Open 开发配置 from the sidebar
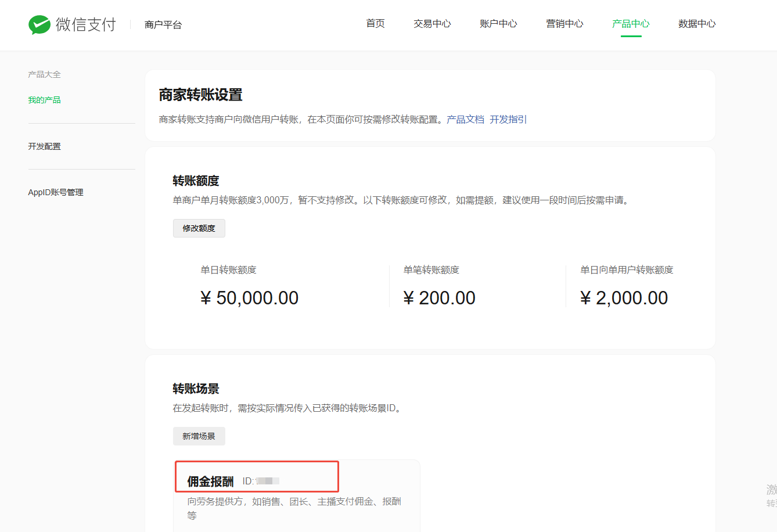This screenshot has height=532, width=777. click(x=44, y=146)
